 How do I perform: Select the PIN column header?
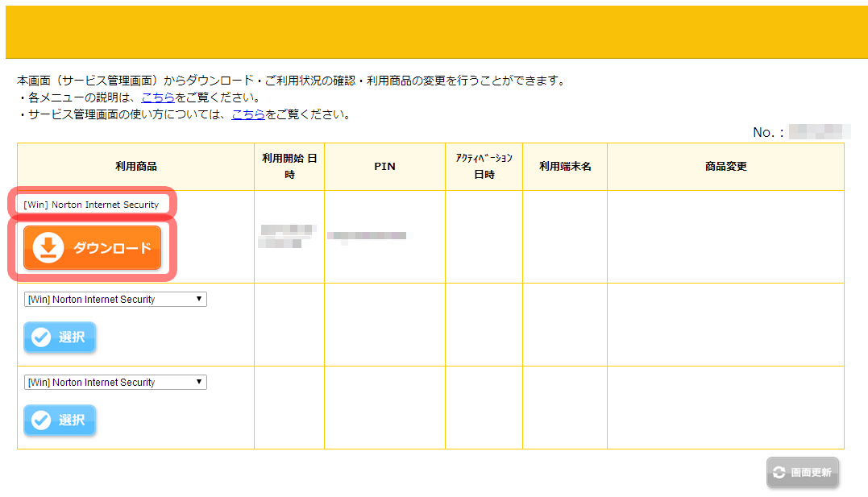click(384, 167)
